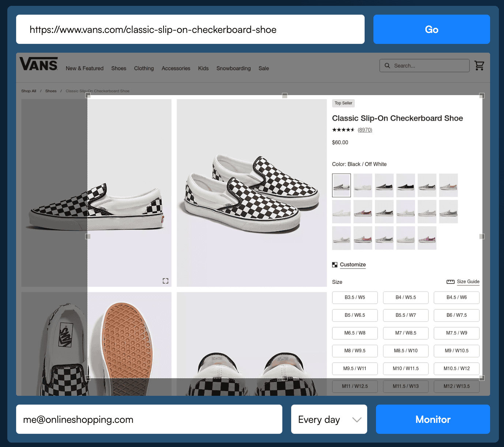Click the pair-of-shoes product image

pyautogui.click(x=252, y=193)
